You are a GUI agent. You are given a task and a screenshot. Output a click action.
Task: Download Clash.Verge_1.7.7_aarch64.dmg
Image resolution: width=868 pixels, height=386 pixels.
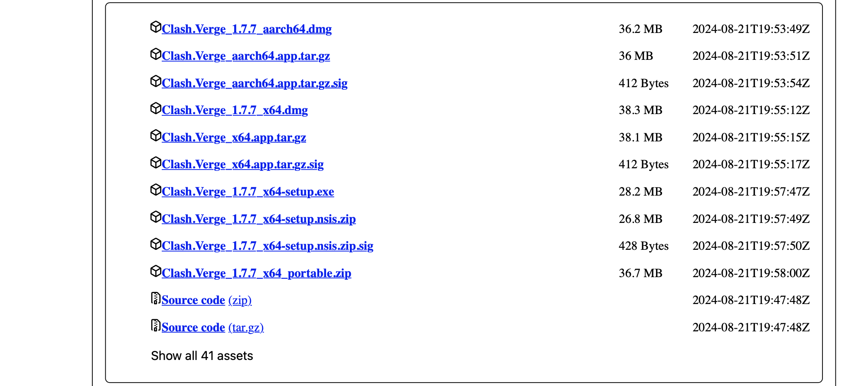[x=247, y=29]
